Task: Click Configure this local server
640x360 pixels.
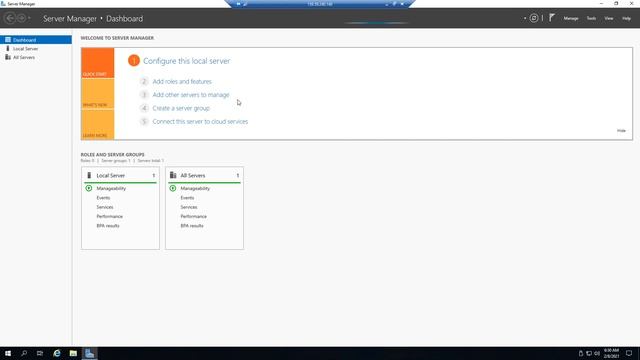Action: coord(187,61)
